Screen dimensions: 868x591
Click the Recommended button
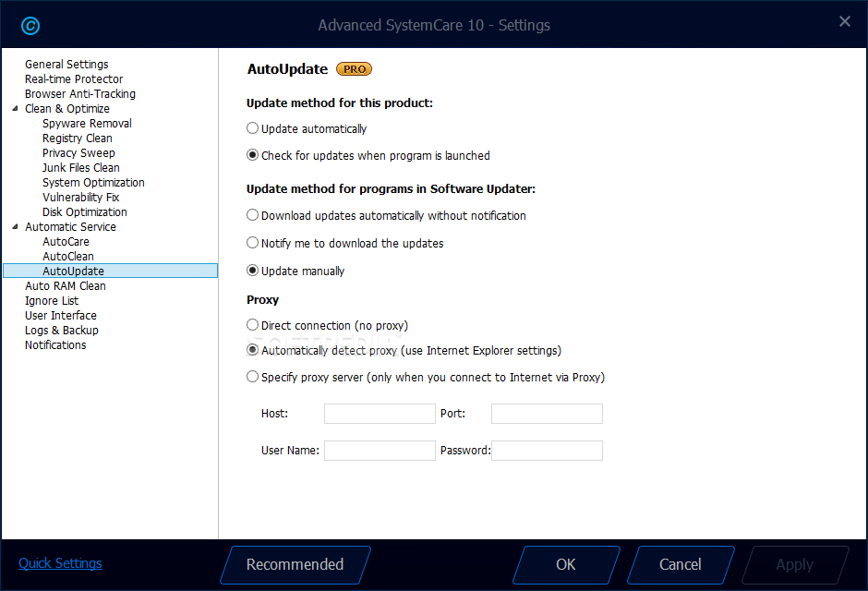click(295, 564)
